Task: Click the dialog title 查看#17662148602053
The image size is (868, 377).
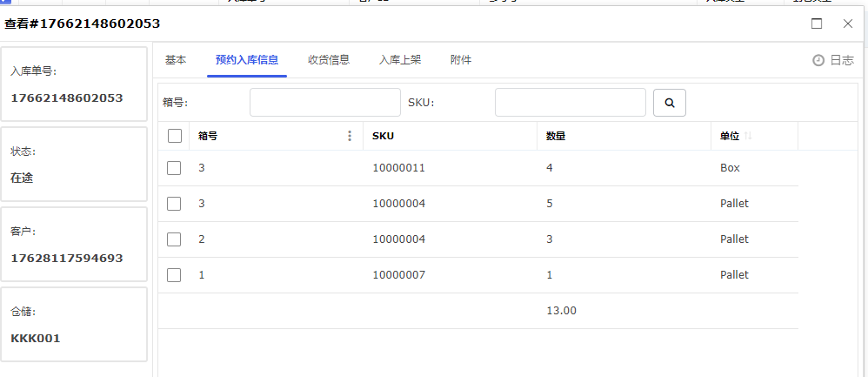Action: 83,24
